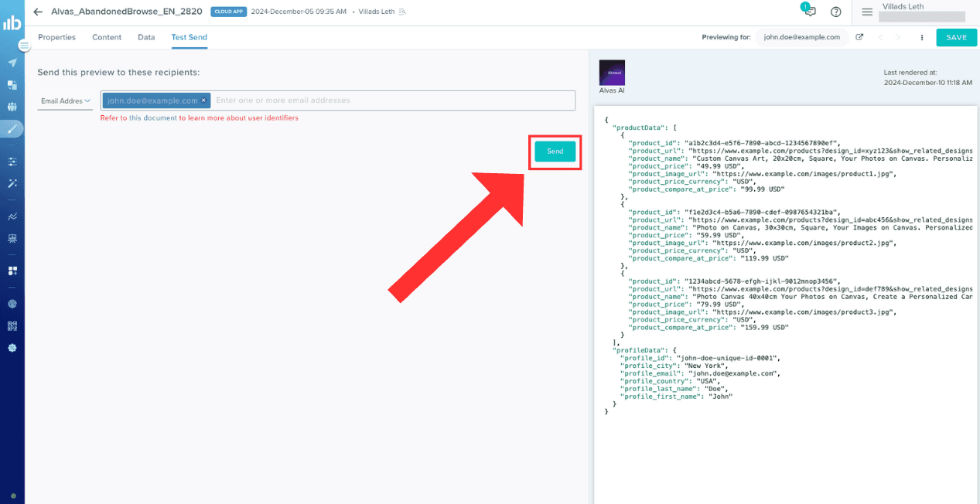Go to next preview user arrow

coord(898,37)
